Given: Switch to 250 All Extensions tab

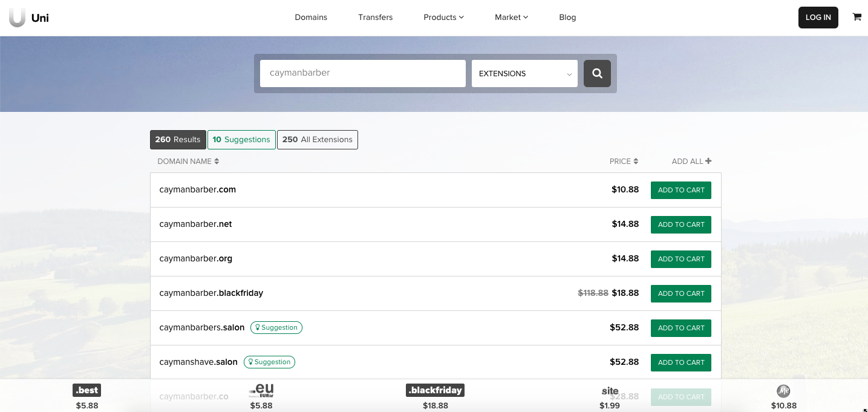Looking at the screenshot, I should (318, 139).
